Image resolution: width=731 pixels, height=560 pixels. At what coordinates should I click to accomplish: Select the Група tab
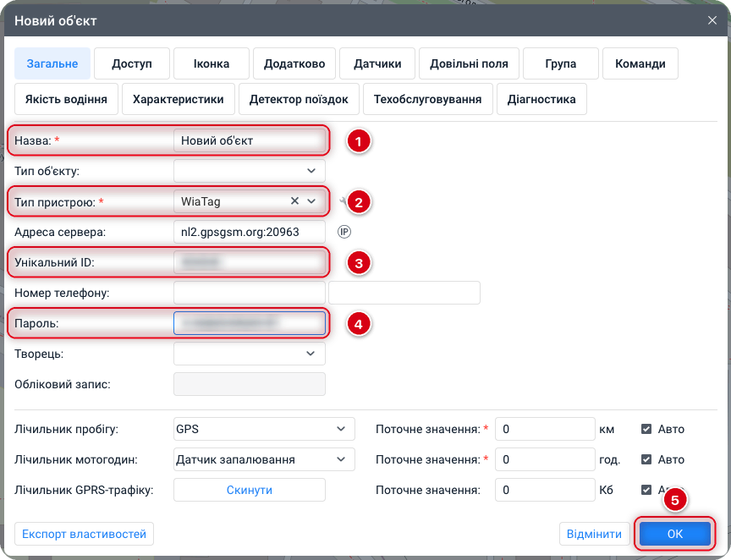click(561, 63)
